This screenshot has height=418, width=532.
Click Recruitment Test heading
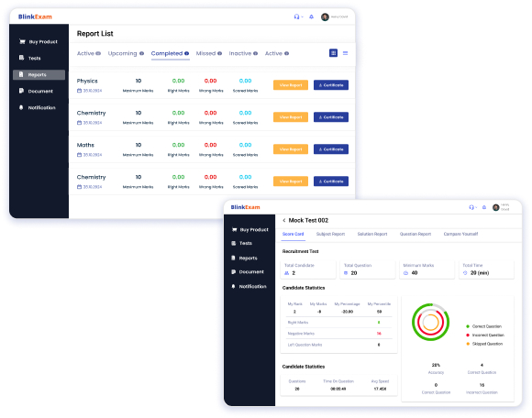[301, 251]
